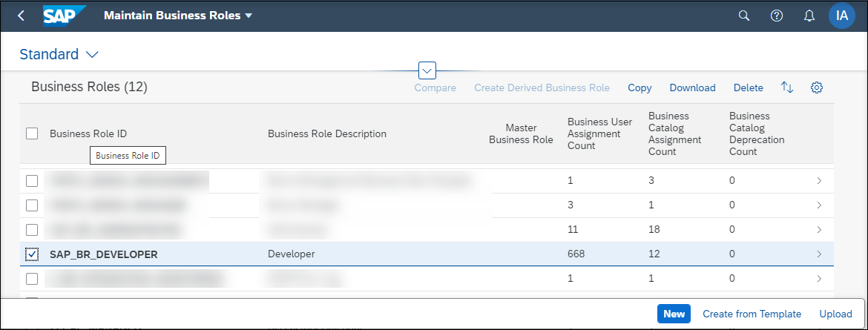Screen dimensions: 868x330
Task: Click Master Business Role column header
Action: click(x=521, y=133)
